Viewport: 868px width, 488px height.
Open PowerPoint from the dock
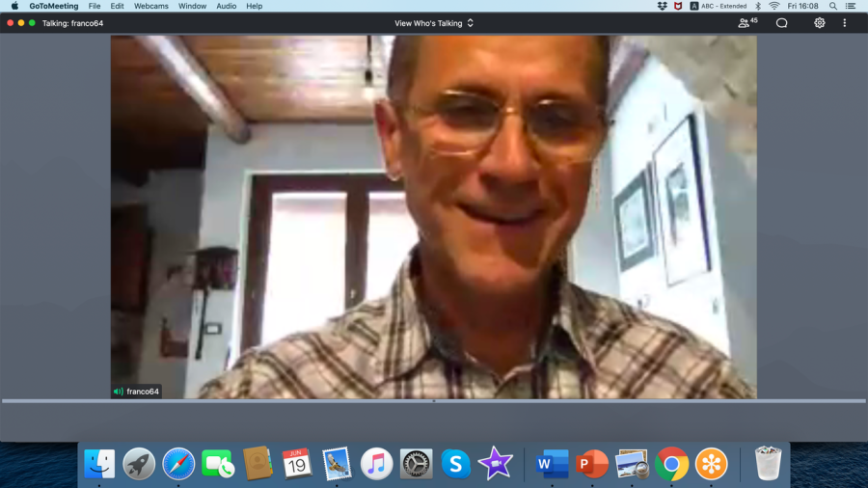(592, 464)
